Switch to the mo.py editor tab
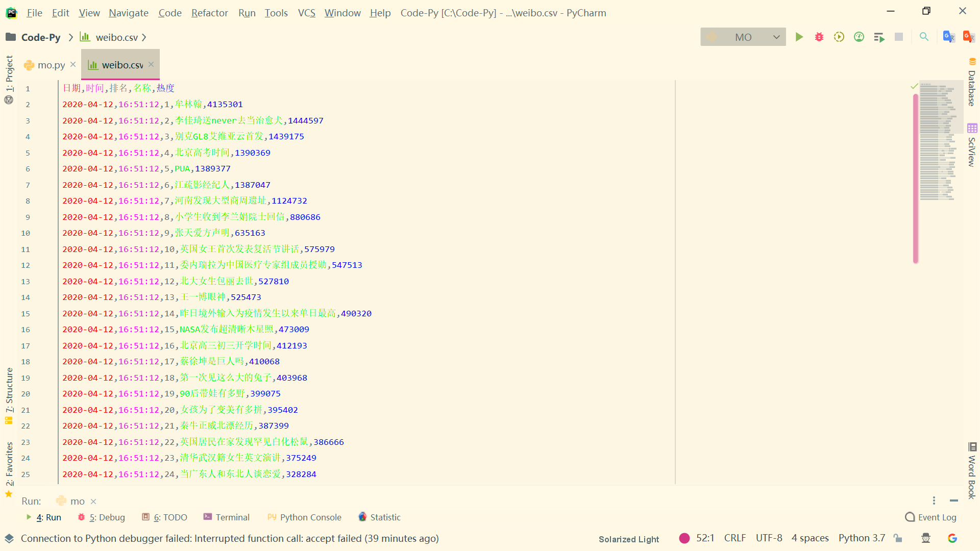 51,65
